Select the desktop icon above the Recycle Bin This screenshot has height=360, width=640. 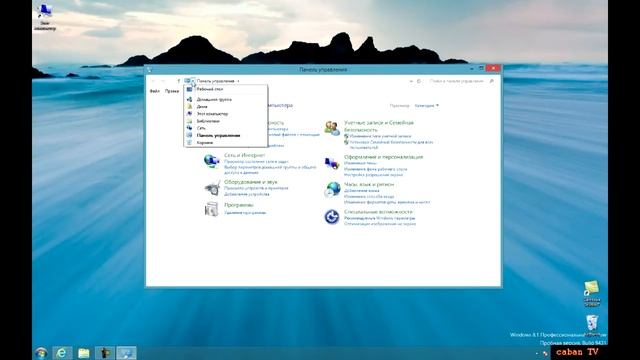pos(591,293)
